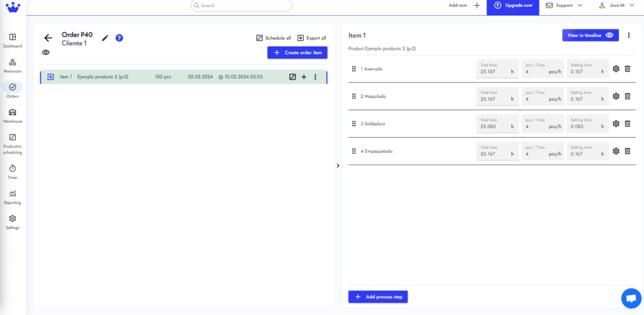The image size is (644, 315).
Task: Expand the Jussi M user menu
Action: [616, 5]
